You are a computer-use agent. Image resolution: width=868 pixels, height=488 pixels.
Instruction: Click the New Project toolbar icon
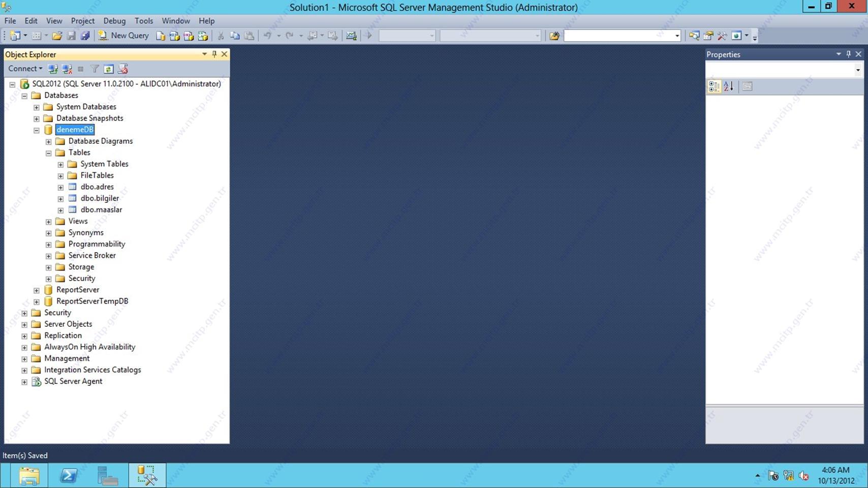click(x=15, y=36)
